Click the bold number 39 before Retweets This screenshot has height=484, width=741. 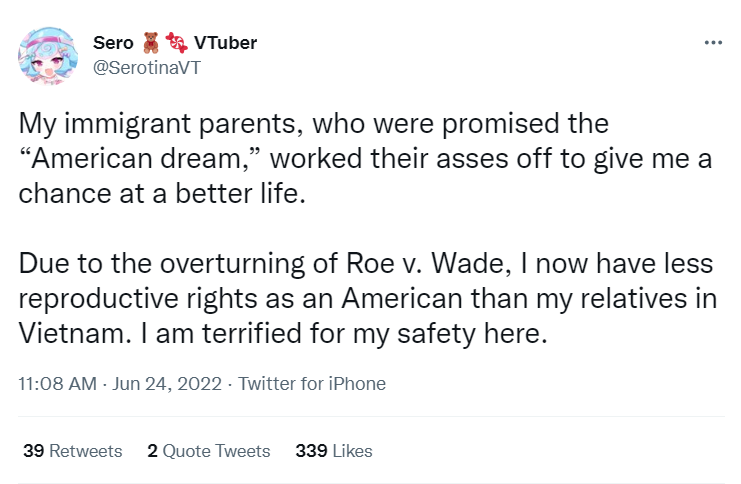[x=33, y=451]
